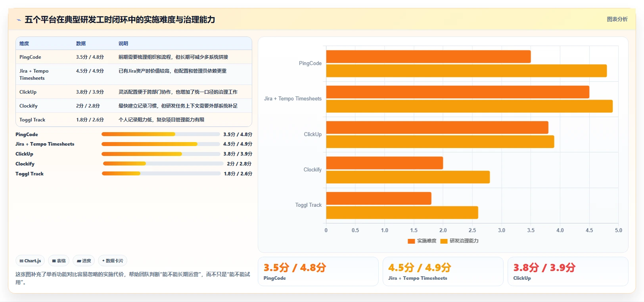Viewport: 644px width, 302px height.
Task: Click Jira + Tempo Timesheets chart axis label
Action: click(293, 99)
